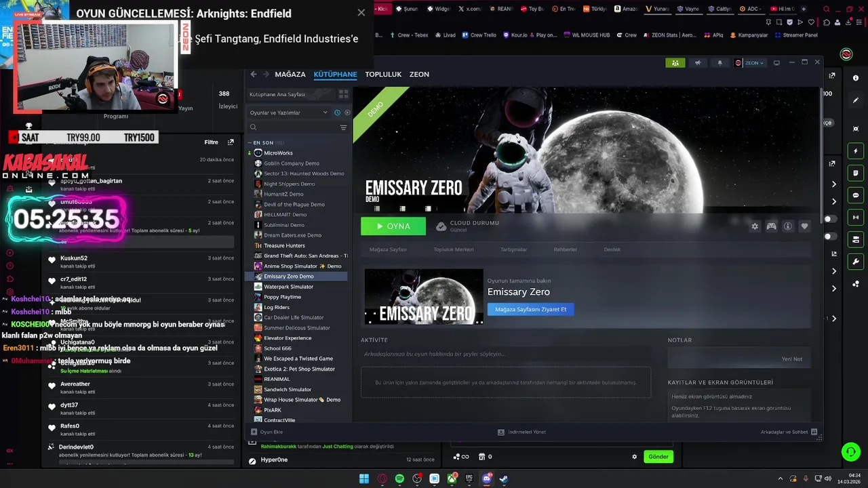The width and height of the screenshot is (868, 488).
Task: Toggle first switch in right stream panel
Action: [x=829, y=219]
